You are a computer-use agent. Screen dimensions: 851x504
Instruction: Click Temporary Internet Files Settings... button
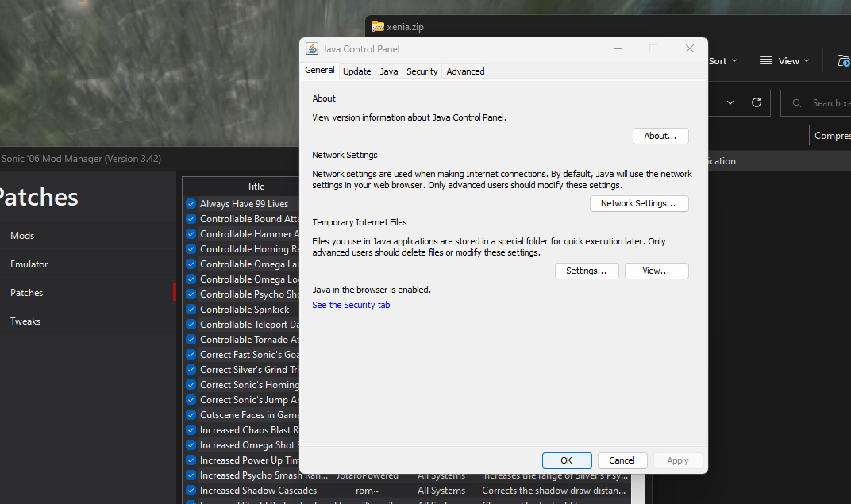(587, 271)
